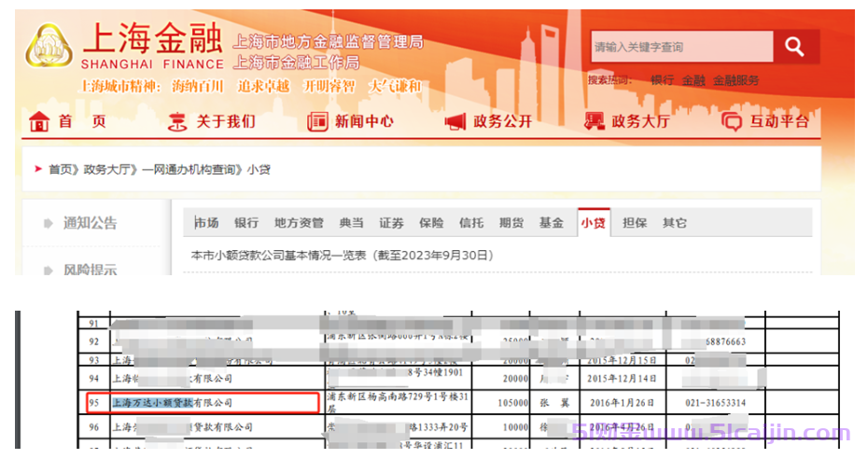
Task: Click the 互动平台 chat bubble icon
Action: [732, 121]
